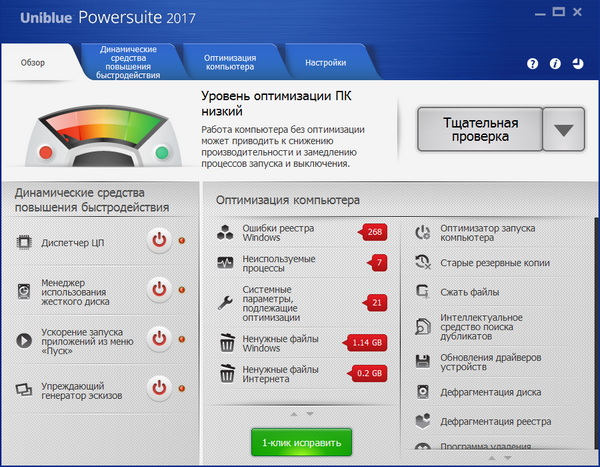
Task: Click down arrow below optimization list
Action: click(310, 414)
